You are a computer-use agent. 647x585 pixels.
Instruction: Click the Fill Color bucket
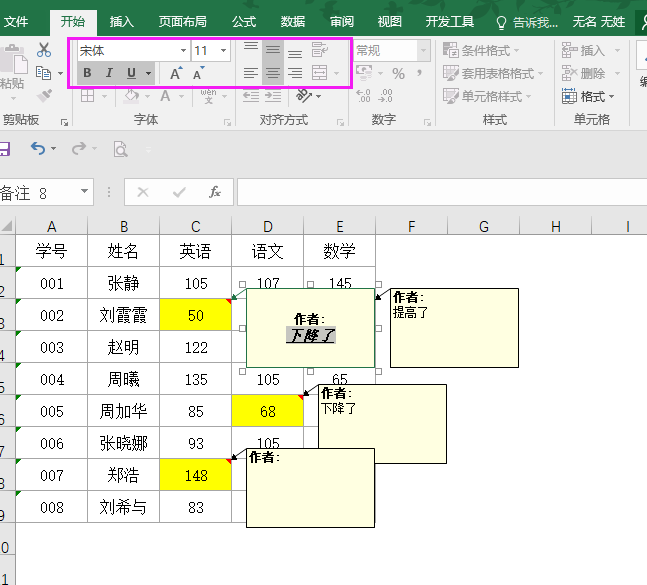[132, 96]
